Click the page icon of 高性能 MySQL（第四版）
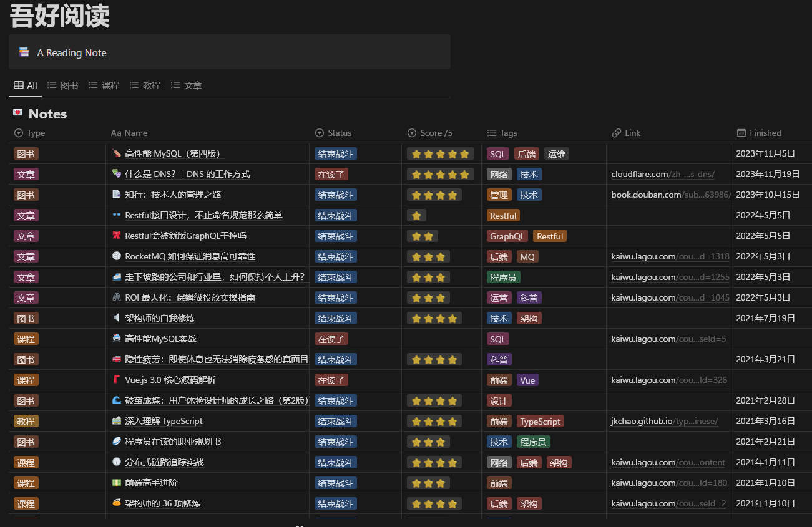This screenshot has width=812, height=527. (x=116, y=153)
